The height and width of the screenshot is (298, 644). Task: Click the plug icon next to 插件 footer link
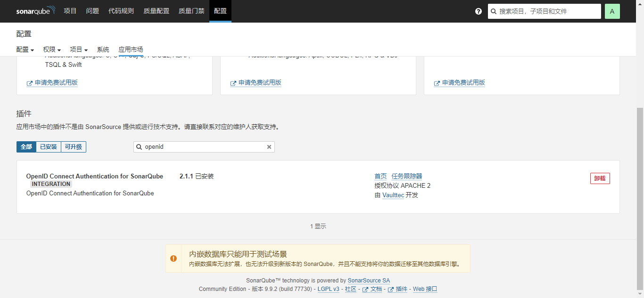click(390, 289)
